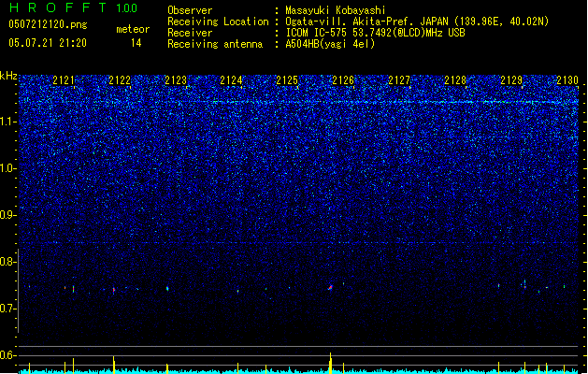Click the 2124 time marker

click(x=232, y=80)
